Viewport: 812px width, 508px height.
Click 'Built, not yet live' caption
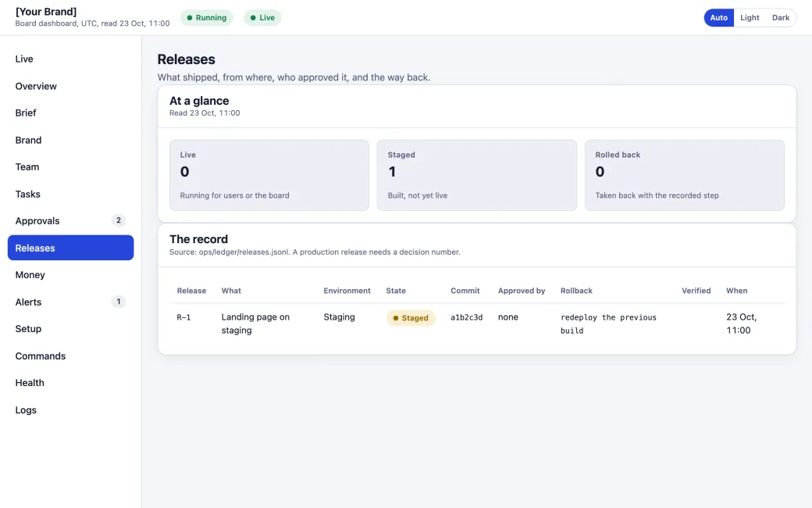pyautogui.click(x=418, y=195)
